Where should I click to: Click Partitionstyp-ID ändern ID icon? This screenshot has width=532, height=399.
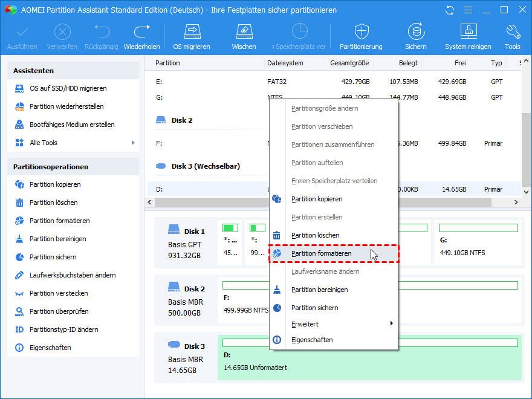19,329
